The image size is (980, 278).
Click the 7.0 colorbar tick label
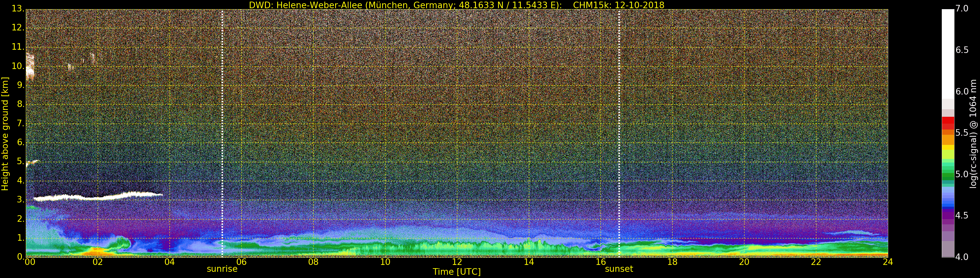point(962,9)
